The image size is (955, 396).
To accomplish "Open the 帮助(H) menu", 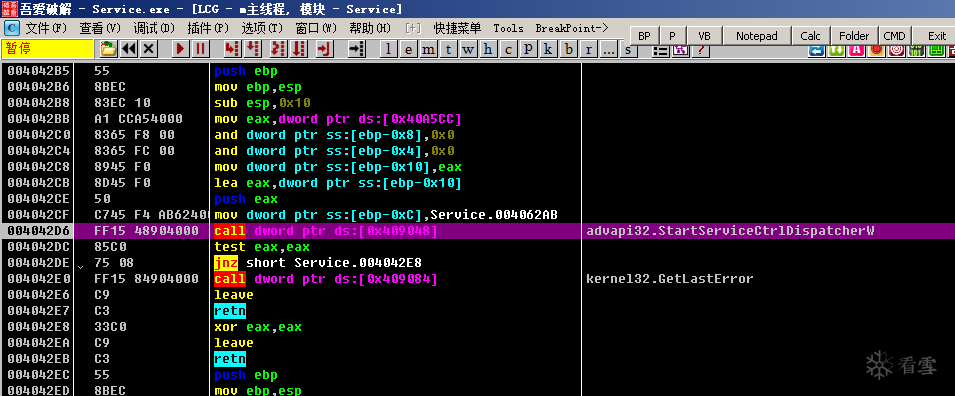I will click(x=370, y=29).
